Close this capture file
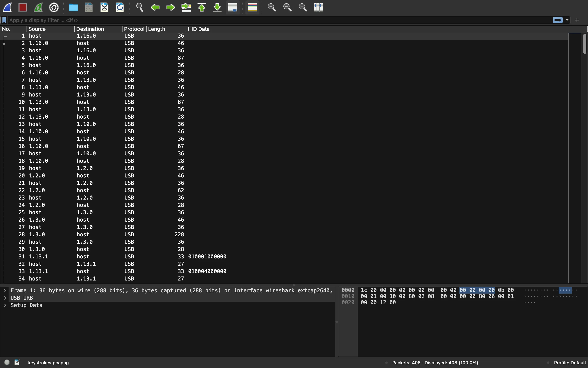588x368 pixels. click(x=105, y=8)
